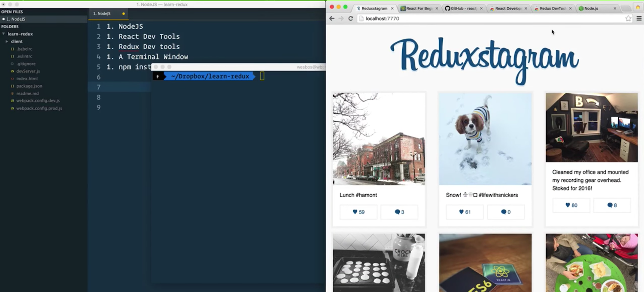Image resolution: width=644 pixels, height=292 pixels.
Task: Like the Lunch #hamont photo (59)
Action: point(358,212)
